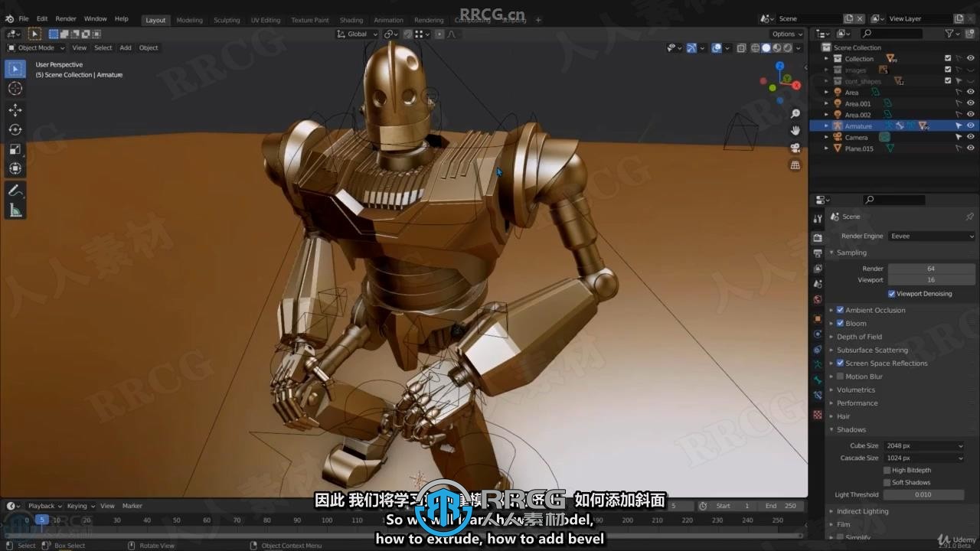Open the Options dropdown in viewport header
Image resolution: width=980 pixels, height=551 pixels.
pos(787,34)
